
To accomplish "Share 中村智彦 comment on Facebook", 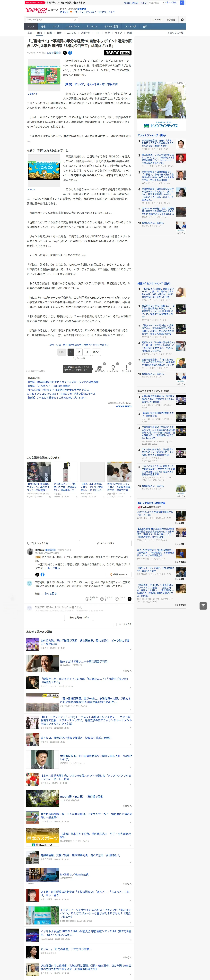I will coord(42,574).
